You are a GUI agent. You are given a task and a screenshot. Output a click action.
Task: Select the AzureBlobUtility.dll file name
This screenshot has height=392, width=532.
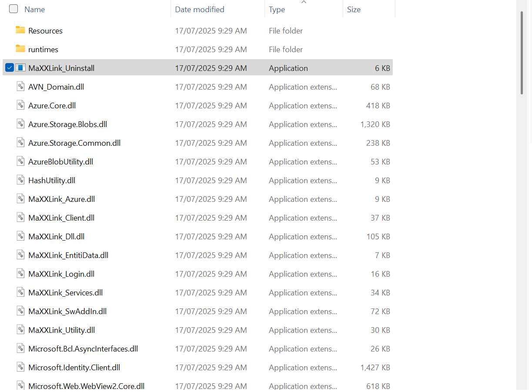point(61,162)
